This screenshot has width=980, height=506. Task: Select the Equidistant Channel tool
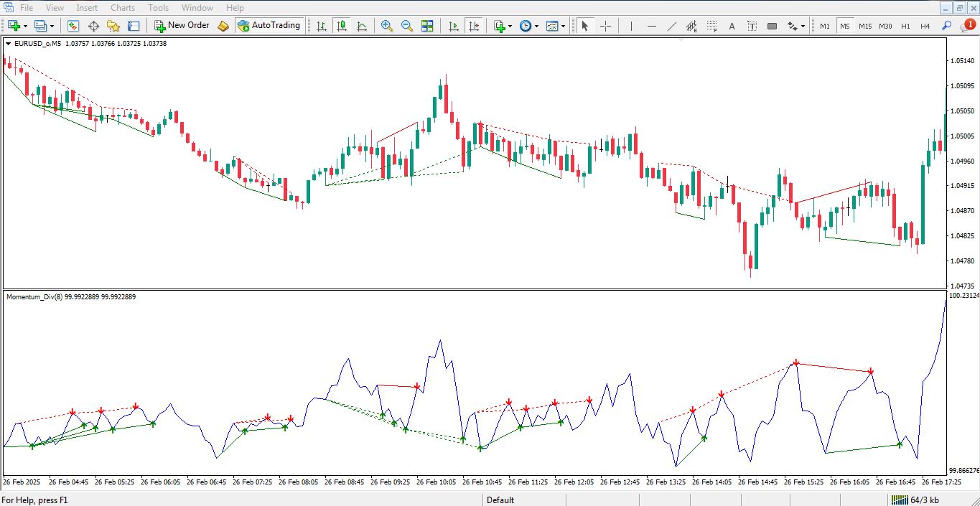click(691, 26)
